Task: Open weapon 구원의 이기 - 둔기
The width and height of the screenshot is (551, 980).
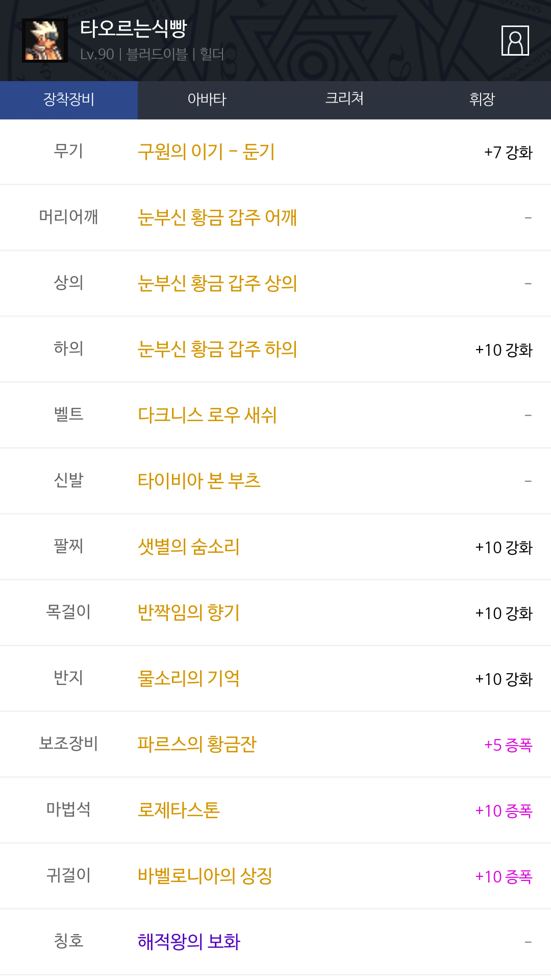Action: [207, 152]
